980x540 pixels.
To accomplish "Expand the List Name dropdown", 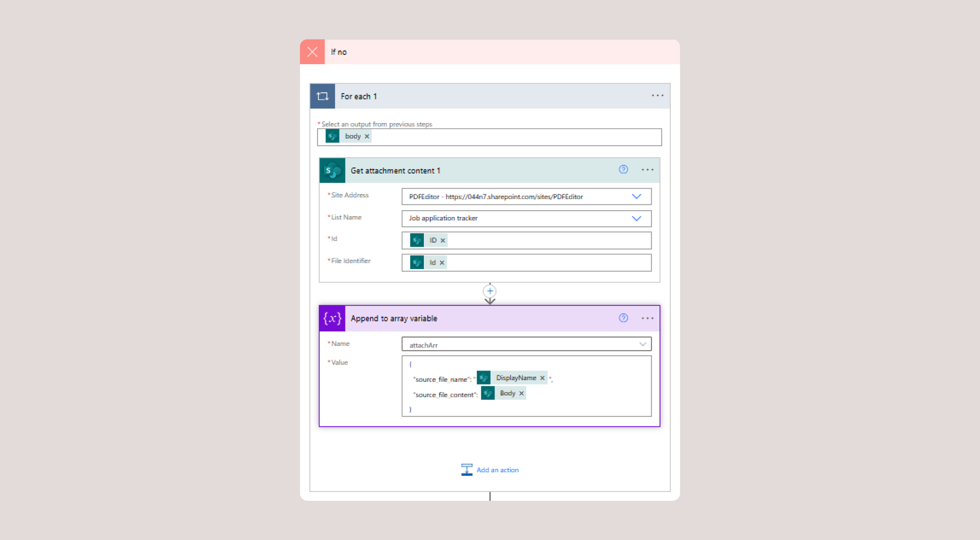I will click(x=636, y=219).
